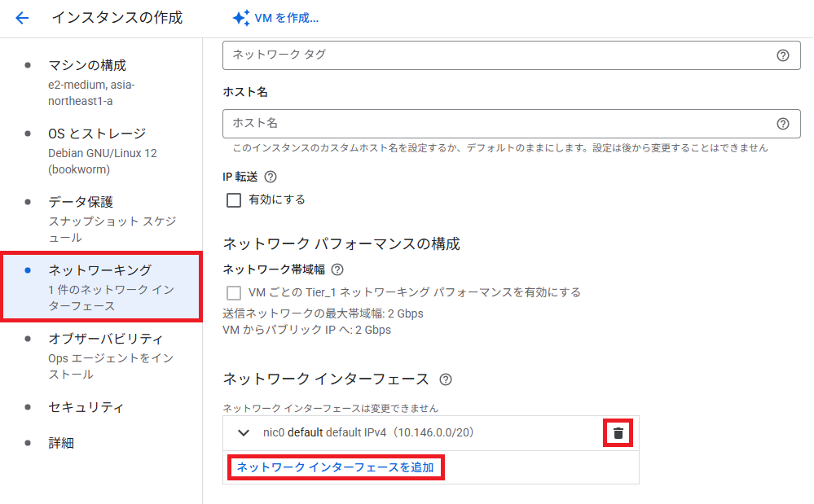
Task: Go to OS とストレージ section
Action: click(x=96, y=134)
